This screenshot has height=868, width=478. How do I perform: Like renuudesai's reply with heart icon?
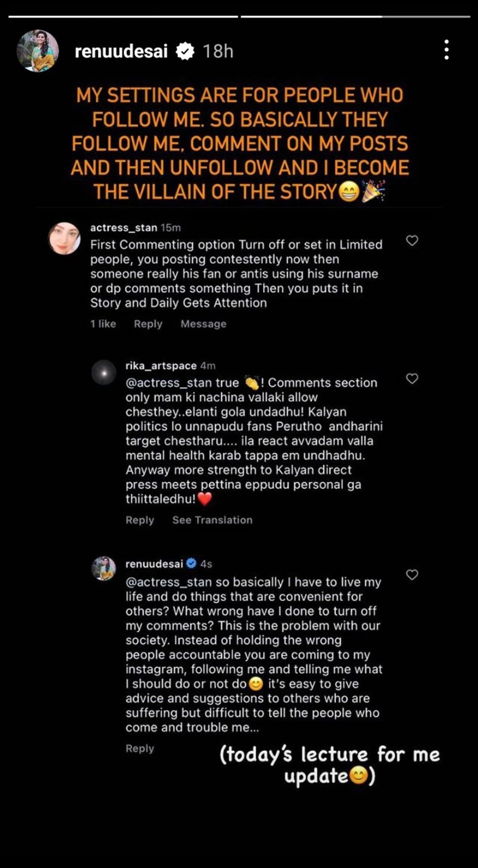[412, 575]
